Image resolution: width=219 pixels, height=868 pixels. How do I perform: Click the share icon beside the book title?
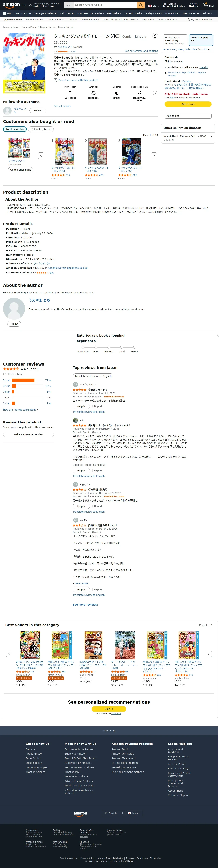click(155, 36)
